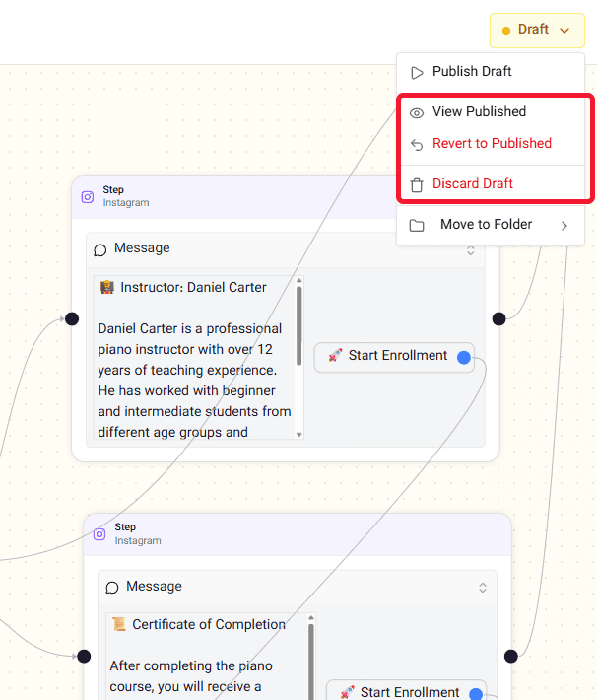Screen dimensions: 597x700
Task: Click blue connector dot on instructor Start Enrollment
Action: [x=464, y=357]
